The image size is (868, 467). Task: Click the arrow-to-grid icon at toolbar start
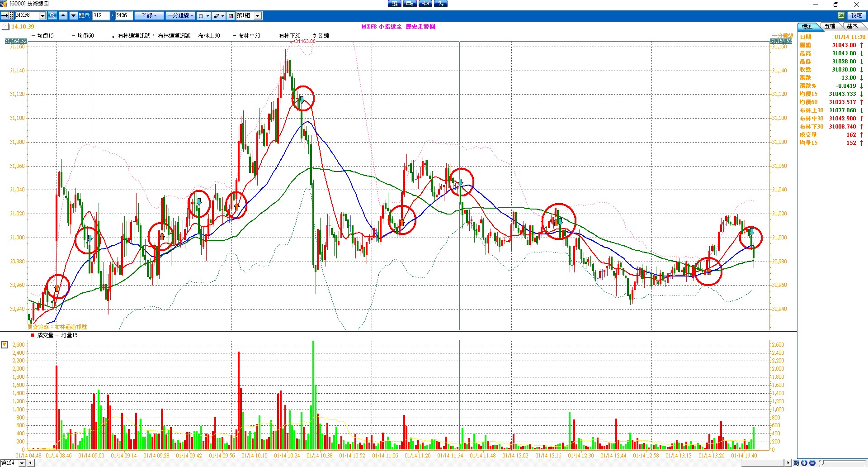pos(7,15)
